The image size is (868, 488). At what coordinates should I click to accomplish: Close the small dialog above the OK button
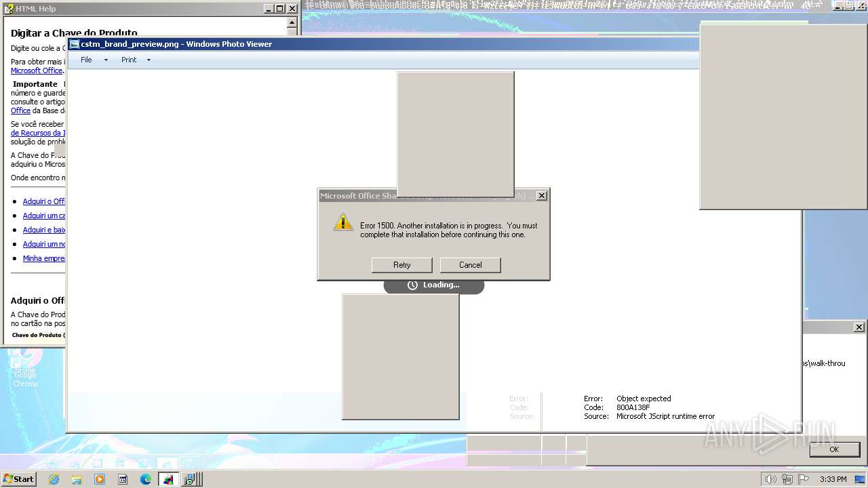click(x=859, y=327)
